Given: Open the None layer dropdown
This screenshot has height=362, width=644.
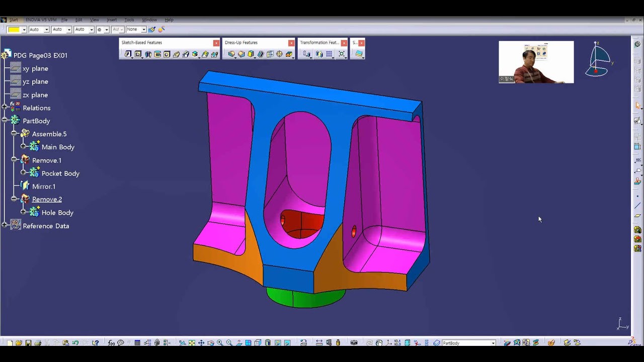Looking at the screenshot, I should click(143, 30).
